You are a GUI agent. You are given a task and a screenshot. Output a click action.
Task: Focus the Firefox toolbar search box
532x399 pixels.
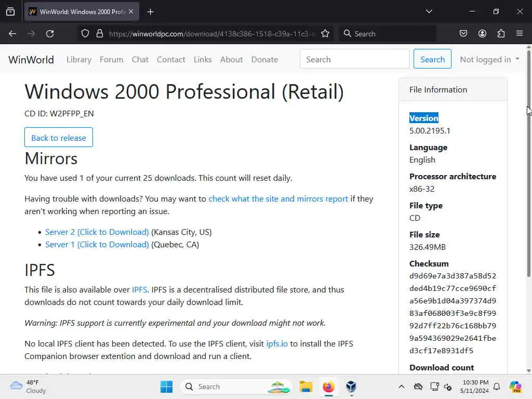pos(387,34)
